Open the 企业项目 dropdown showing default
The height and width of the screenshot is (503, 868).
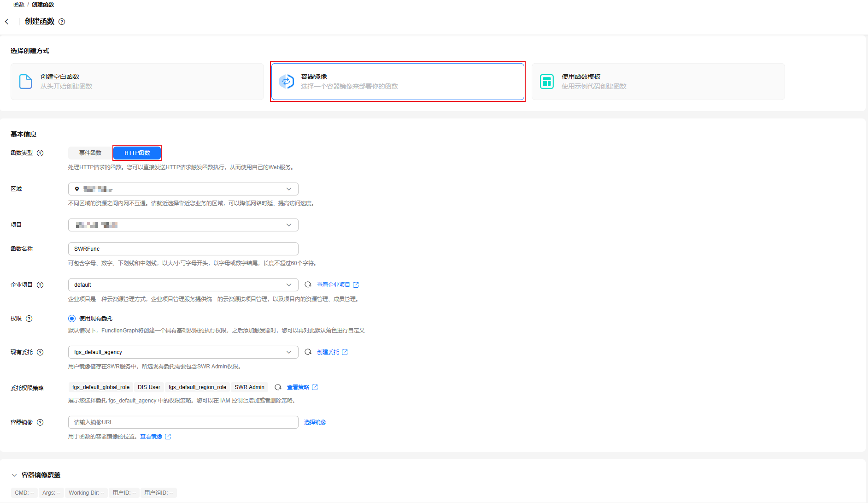tap(183, 285)
